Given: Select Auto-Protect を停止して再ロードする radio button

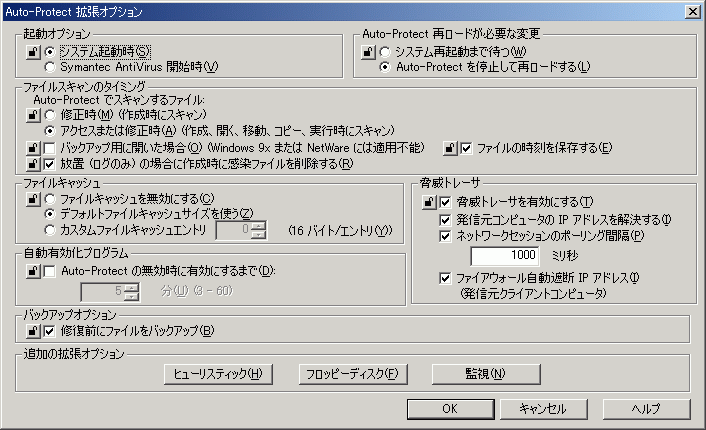Looking at the screenshot, I should coord(385,67).
